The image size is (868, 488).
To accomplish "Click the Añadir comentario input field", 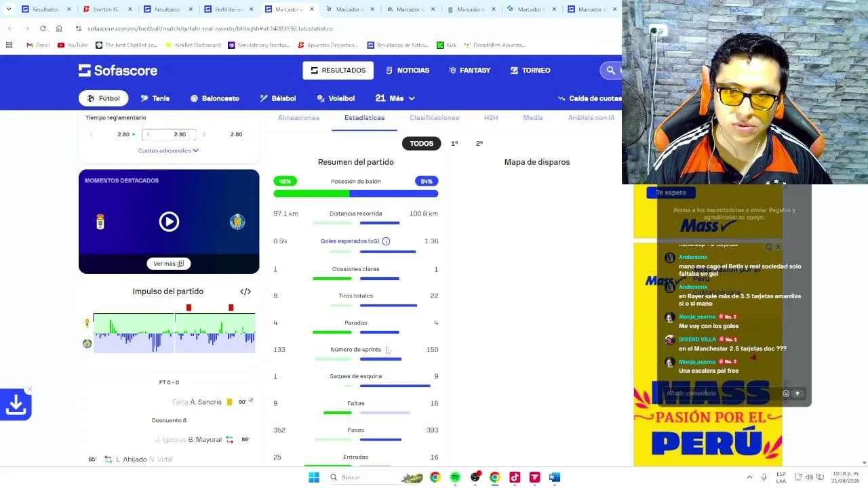I will [x=721, y=393].
